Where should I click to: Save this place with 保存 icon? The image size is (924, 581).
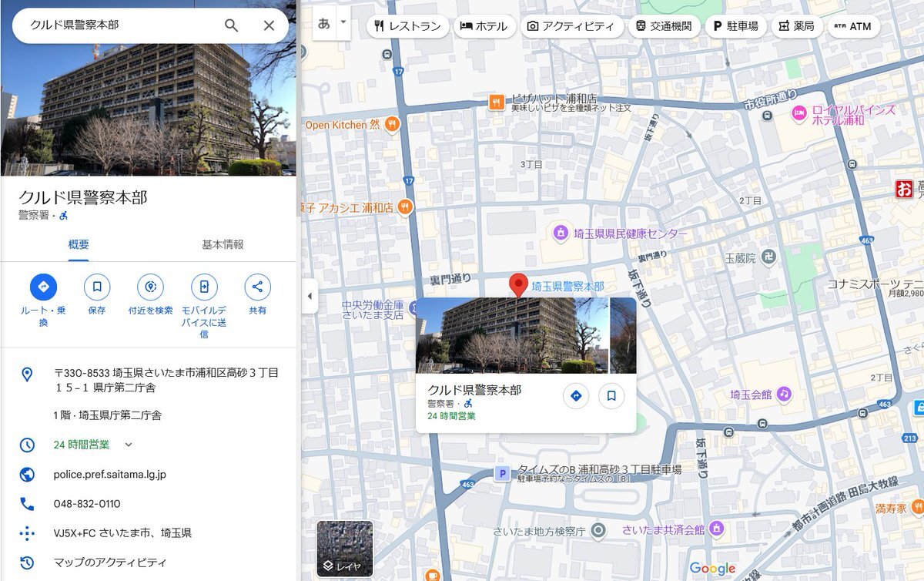point(97,287)
